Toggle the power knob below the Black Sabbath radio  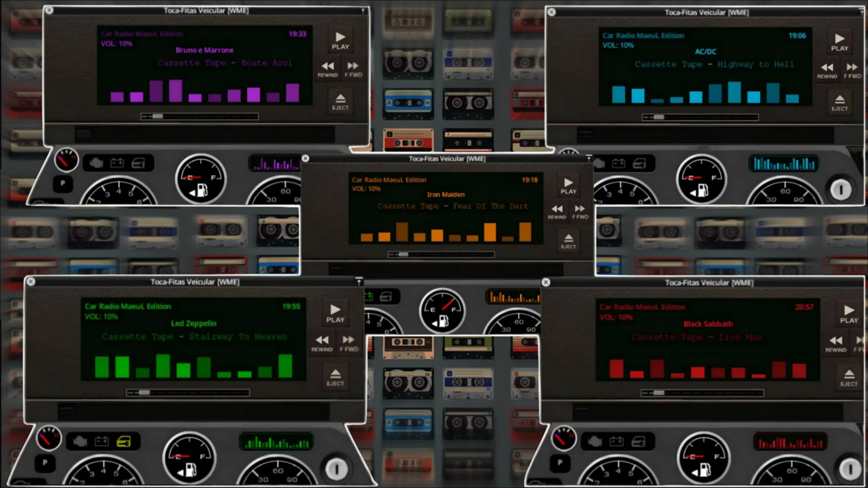click(850, 469)
